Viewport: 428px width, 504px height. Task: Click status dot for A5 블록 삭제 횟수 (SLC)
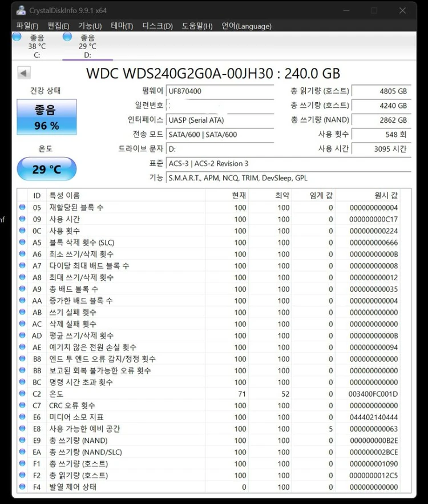click(x=22, y=242)
